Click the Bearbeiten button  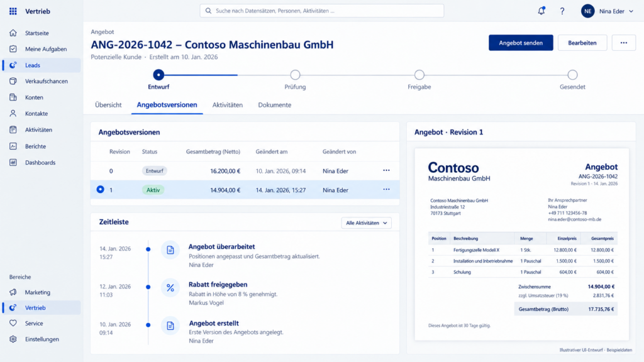[582, 43]
